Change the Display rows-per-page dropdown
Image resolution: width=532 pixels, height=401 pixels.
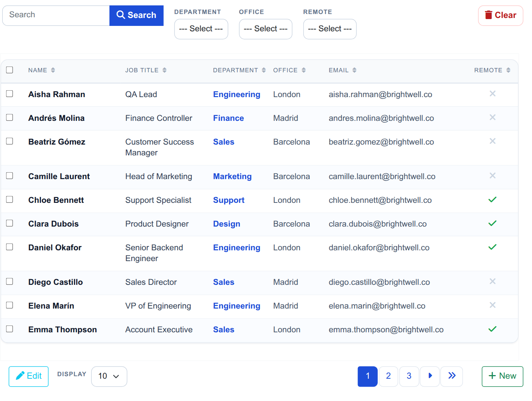pyautogui.click(x=109, y=376)
